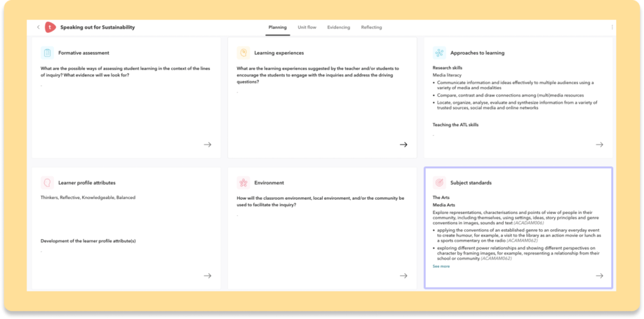Go to the Evidencing tab
644x319 pixels.
338,28
